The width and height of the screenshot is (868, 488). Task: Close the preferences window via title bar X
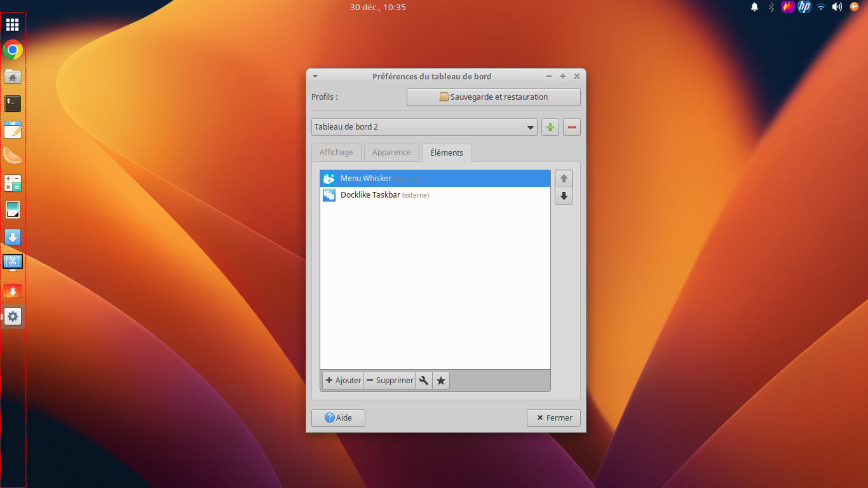(577, 76)
